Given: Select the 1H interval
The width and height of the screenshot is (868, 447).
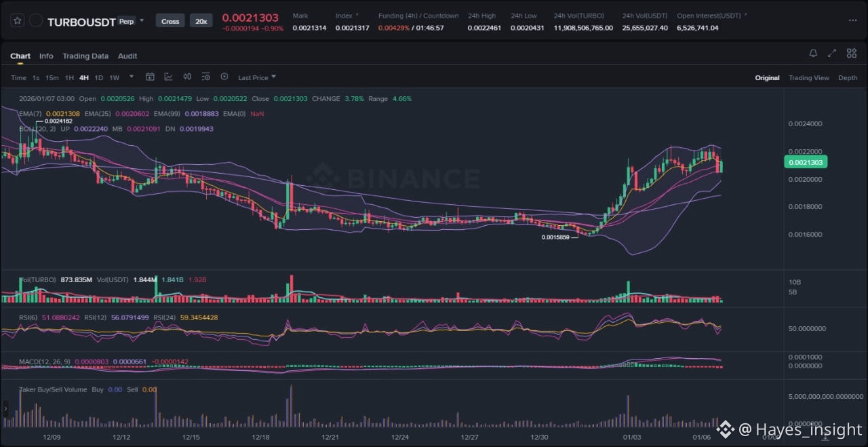Looking at the screenshot, I should point(69,78).
